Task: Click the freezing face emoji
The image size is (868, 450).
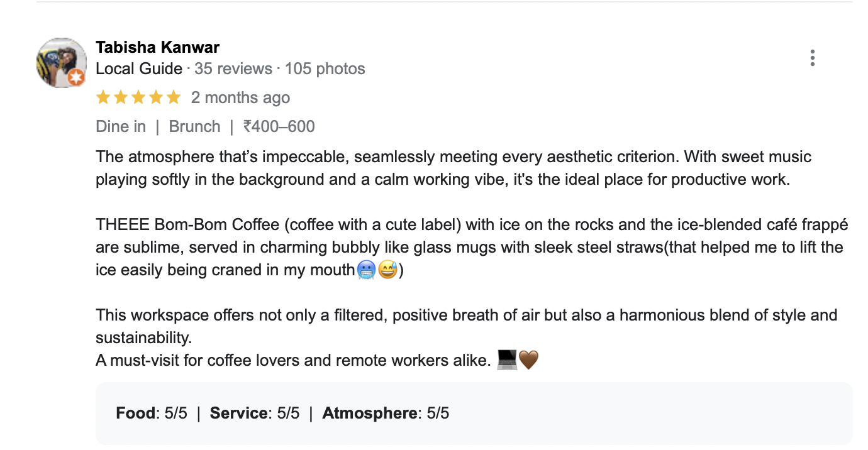Action: 366,270
